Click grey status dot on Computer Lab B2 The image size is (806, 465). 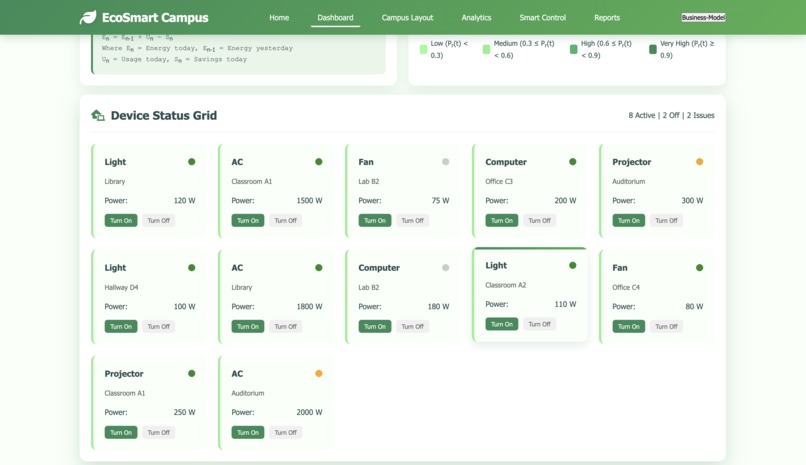pyautogui.click(x=446, y=268)
